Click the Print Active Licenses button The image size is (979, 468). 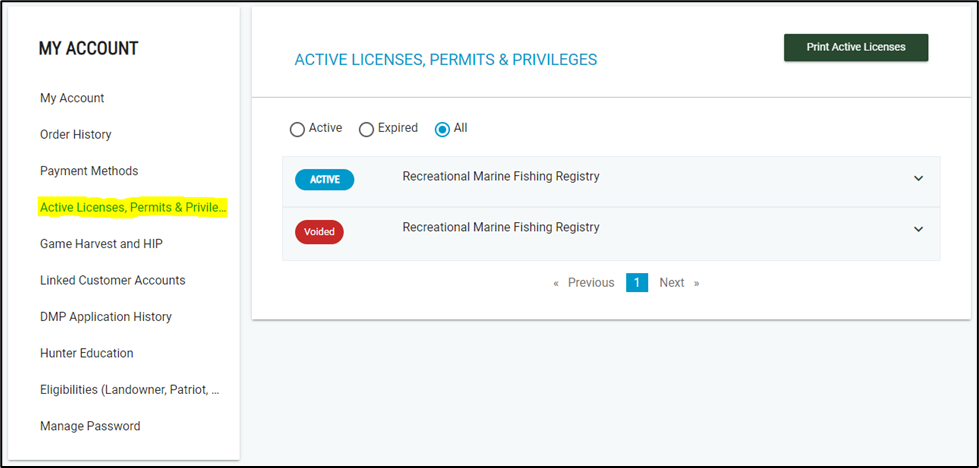pyautogui.click(x=855, y=48)
